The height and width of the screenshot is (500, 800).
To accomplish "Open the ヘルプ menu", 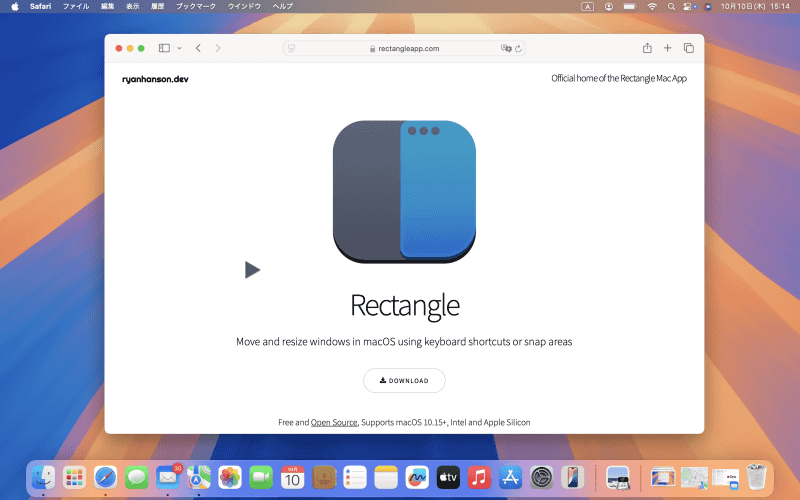I will pyautogui.click(x=283, y=6).
